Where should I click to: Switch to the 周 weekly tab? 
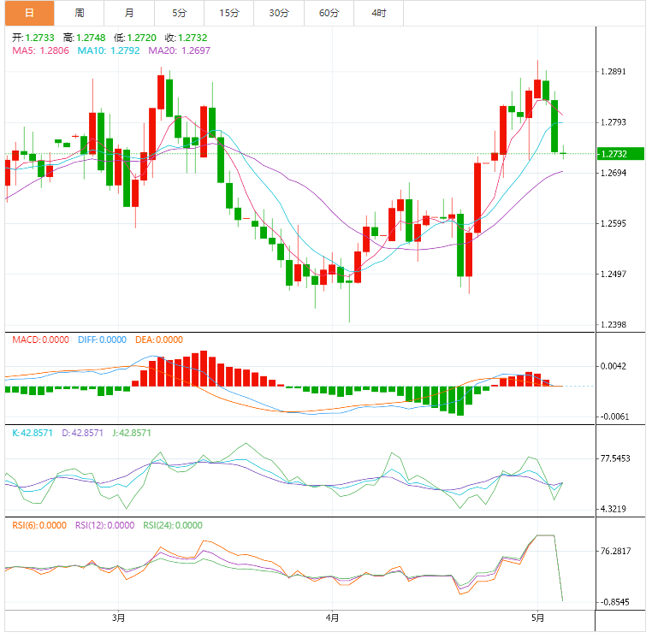[80, 13]
